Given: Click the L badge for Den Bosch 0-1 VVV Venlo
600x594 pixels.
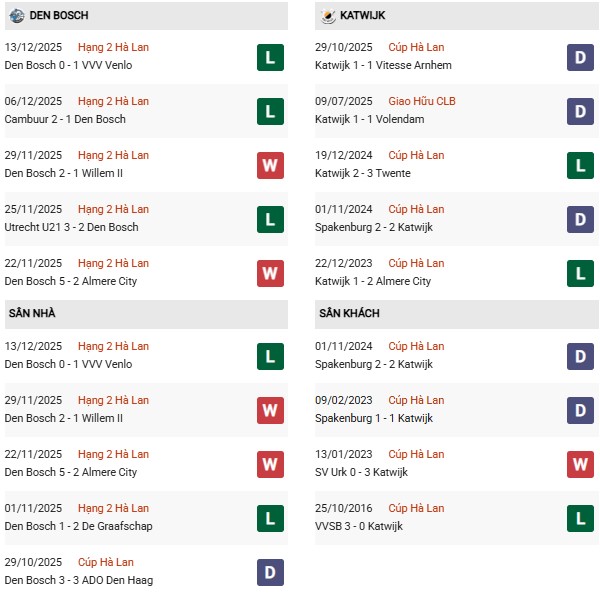Looking at the screenshot, I should (x=270, y=57).
